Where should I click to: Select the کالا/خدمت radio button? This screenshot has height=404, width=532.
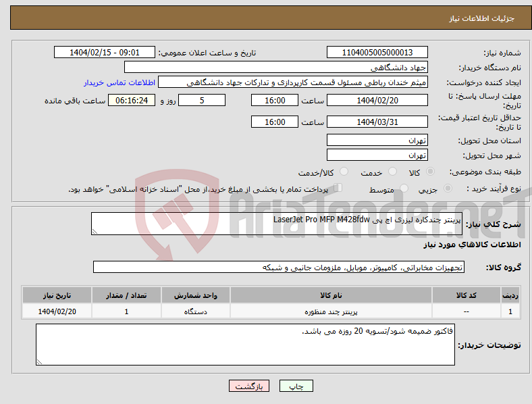[x=344, y=172]
